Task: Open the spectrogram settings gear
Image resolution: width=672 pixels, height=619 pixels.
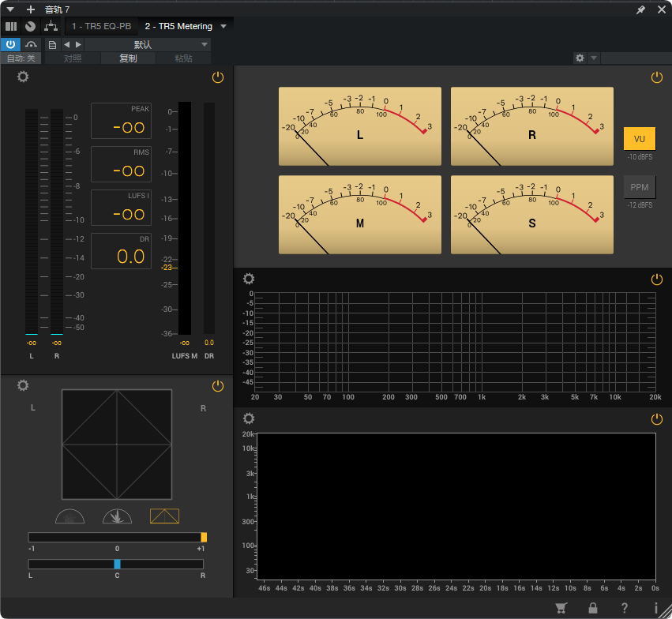Action: click(x=249, y=418)
